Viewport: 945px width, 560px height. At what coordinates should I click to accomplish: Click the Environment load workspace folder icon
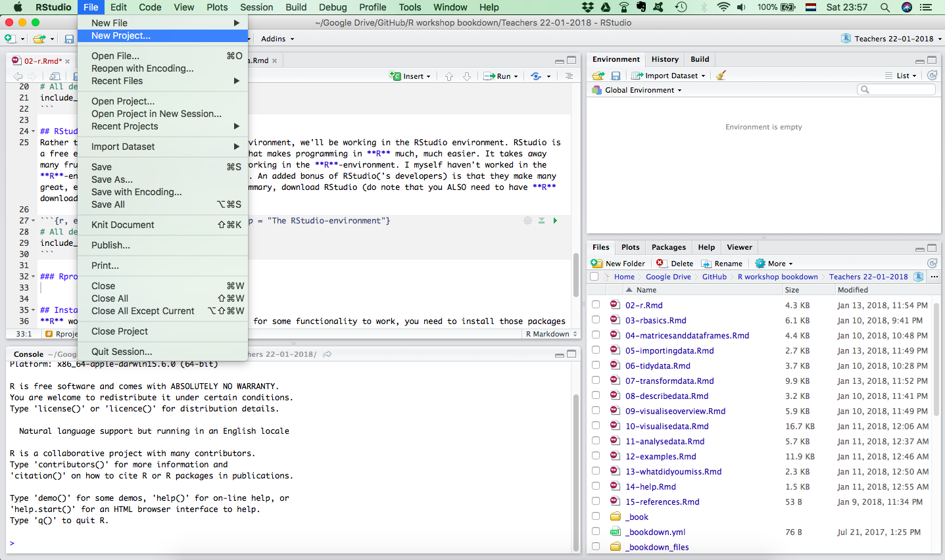pos(598,76)
